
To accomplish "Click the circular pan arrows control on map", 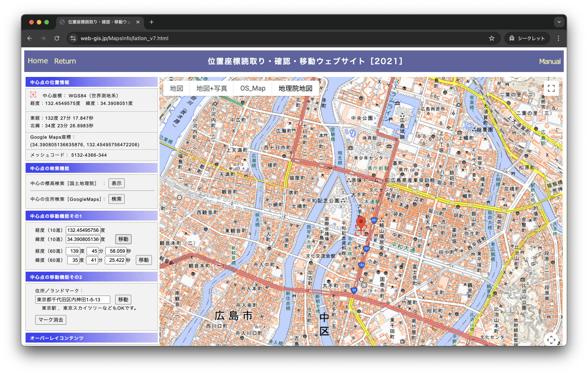I will tap(551, 340).
